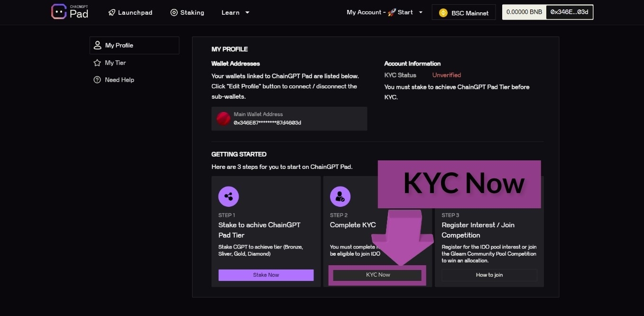Select the Main Wallet Address field
Viewport: 644px width, 316px height.
point(289,119)
